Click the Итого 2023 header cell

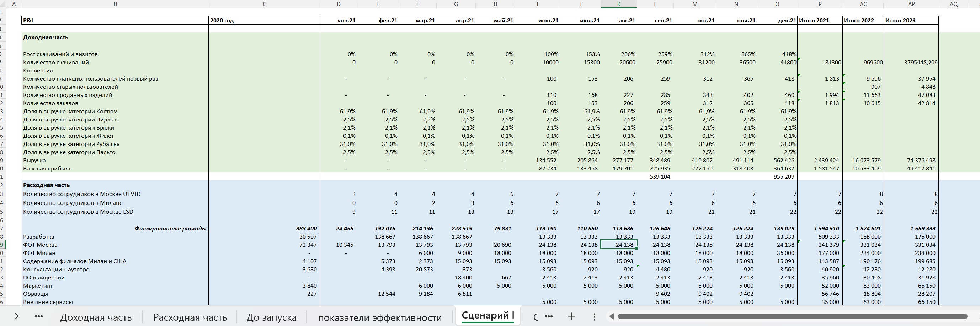(911, 21)
